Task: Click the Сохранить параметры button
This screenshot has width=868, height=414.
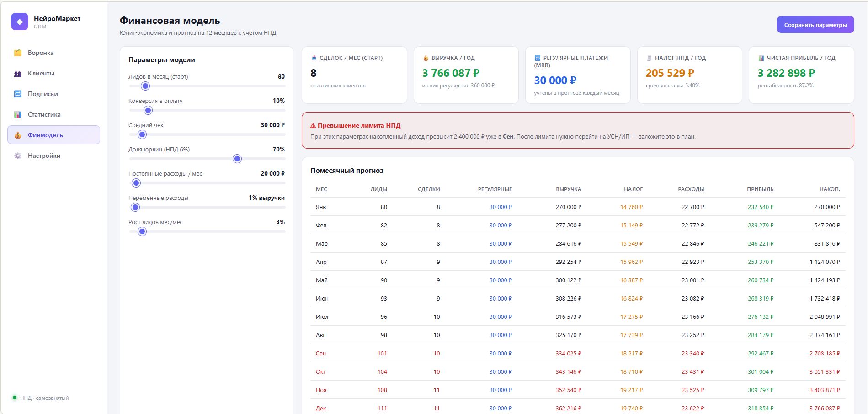Action: point(815,25)
